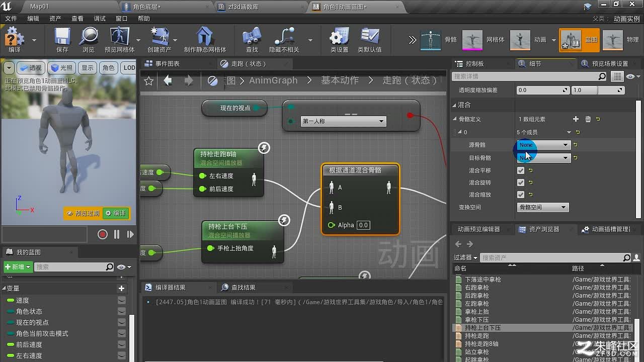Add element to 骨骼定义 array

[576, 119]
